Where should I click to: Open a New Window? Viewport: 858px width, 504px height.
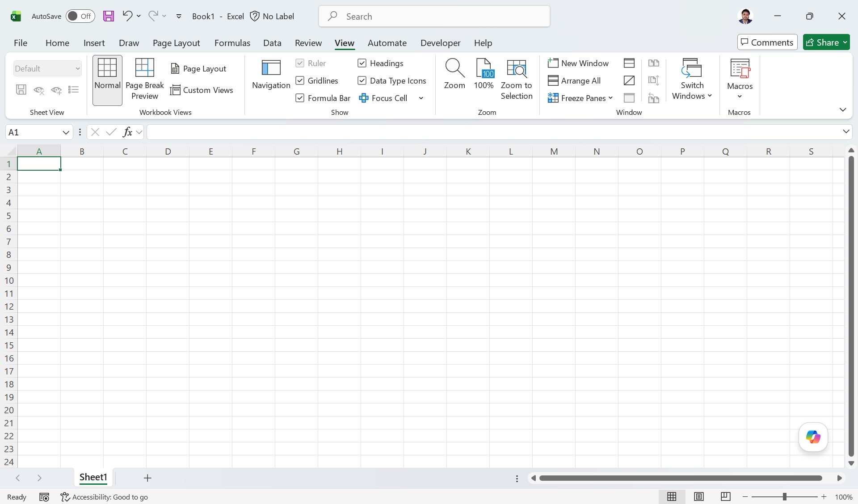tap(578, 63)
